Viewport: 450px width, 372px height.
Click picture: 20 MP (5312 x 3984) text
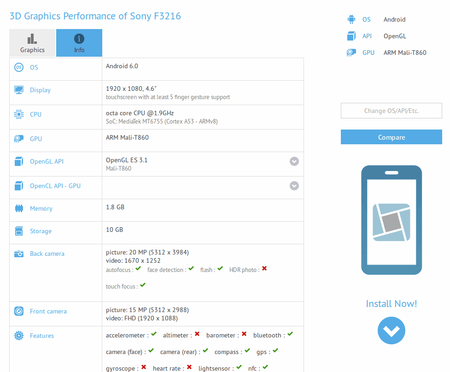(147, 252)
